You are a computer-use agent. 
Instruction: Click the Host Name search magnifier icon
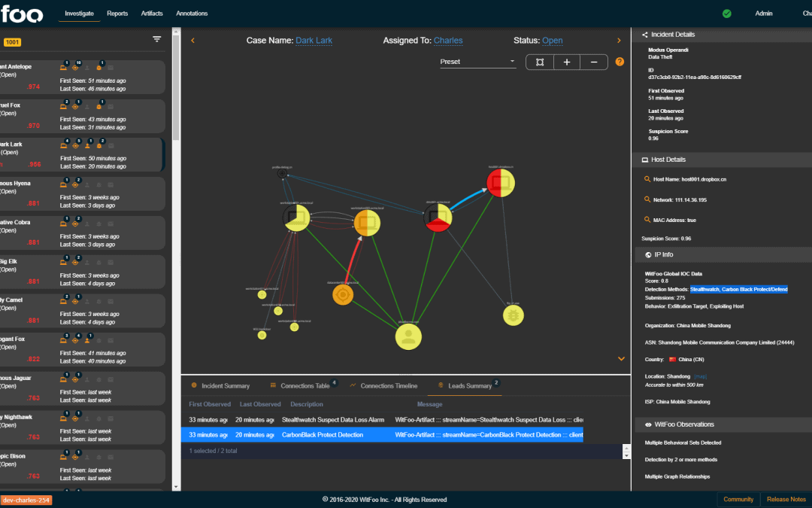click(x=647, y=179)
